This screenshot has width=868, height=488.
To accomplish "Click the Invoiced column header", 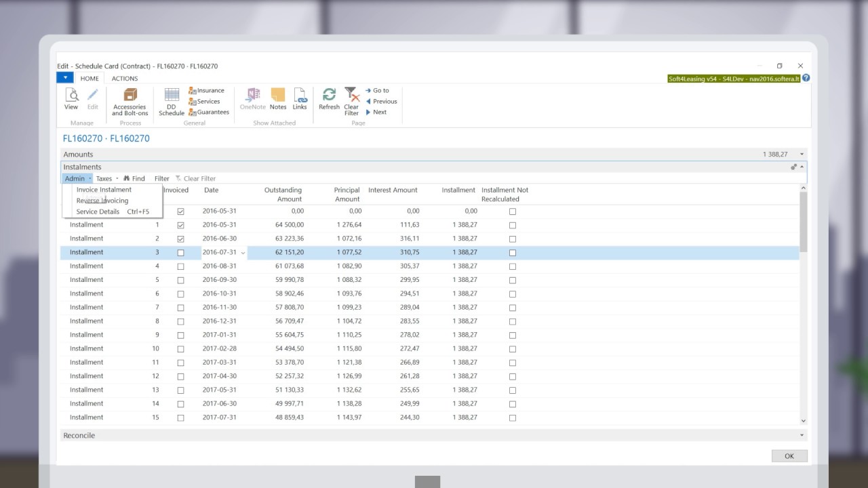I will tap(176, 190).
